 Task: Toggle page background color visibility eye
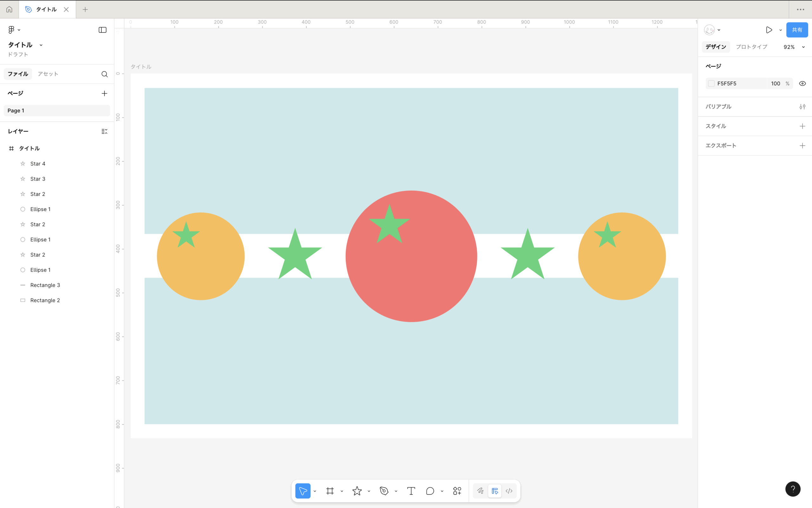pyautogui.click(x=802, y=84)
